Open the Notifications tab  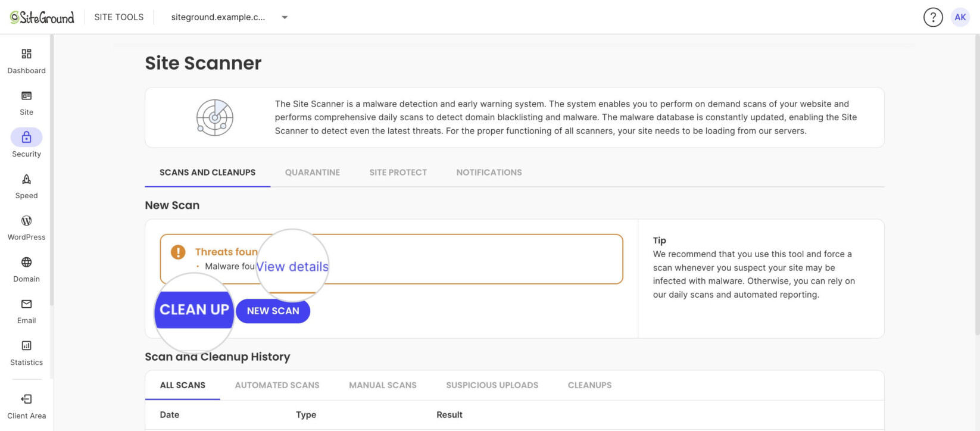489,173
